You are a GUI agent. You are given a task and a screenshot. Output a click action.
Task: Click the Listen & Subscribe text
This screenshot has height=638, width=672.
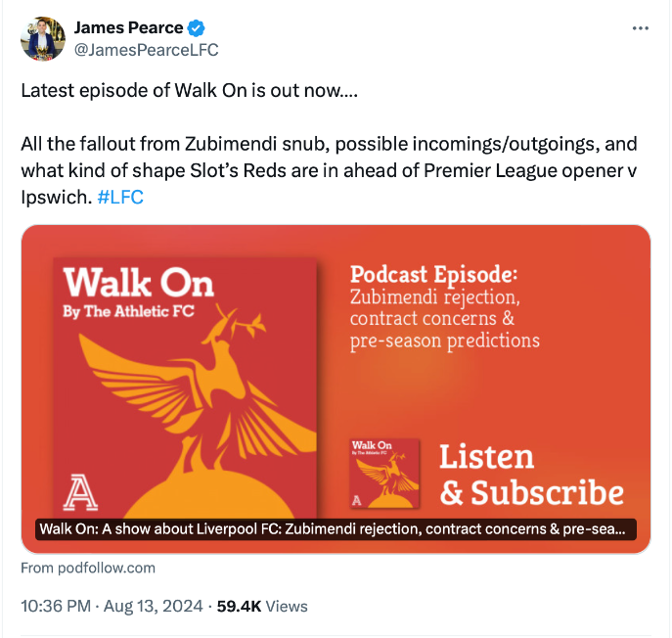pos(530,475)
